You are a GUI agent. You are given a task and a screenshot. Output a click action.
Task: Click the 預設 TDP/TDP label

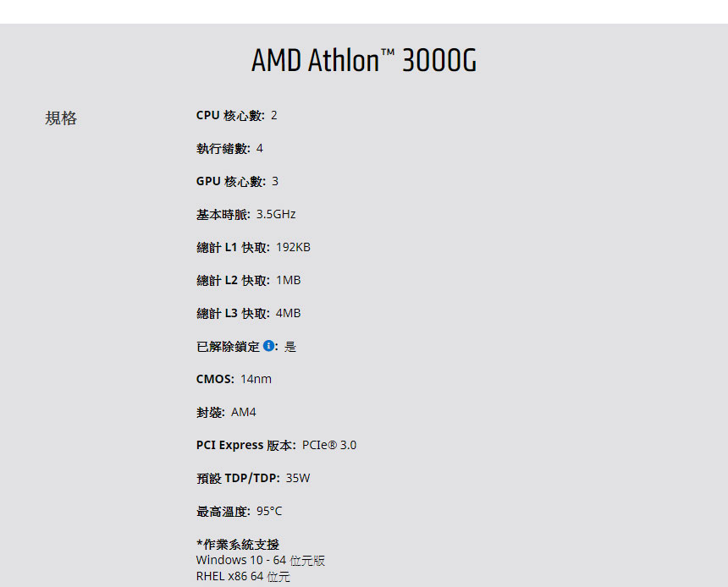(x=238, y=478)
